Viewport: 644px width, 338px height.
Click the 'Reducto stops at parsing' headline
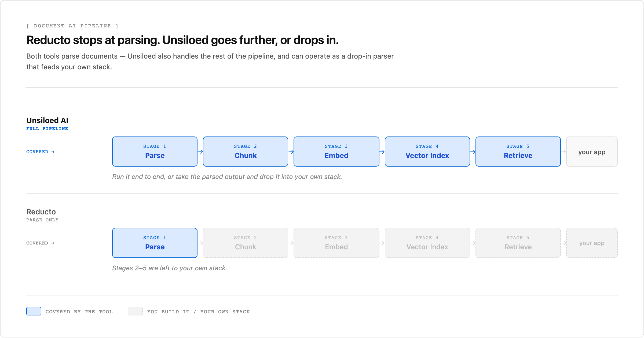point(182,40)
